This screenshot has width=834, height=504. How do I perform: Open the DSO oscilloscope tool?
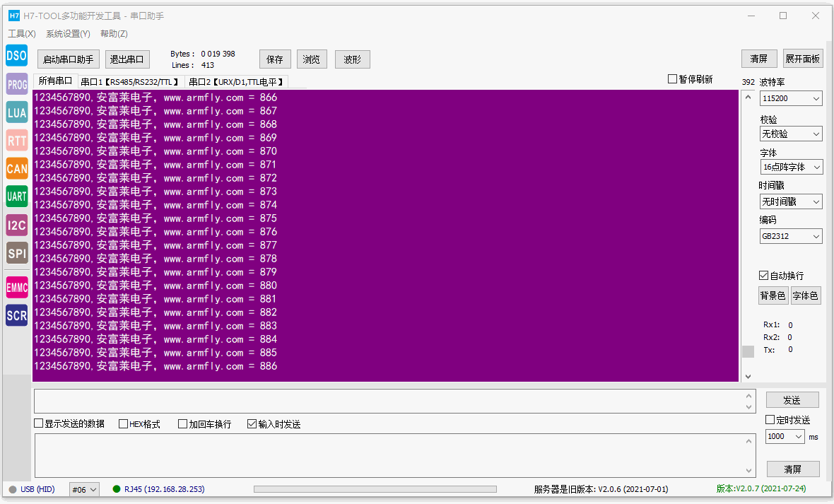pyautogui.click(x=16, y=55)
